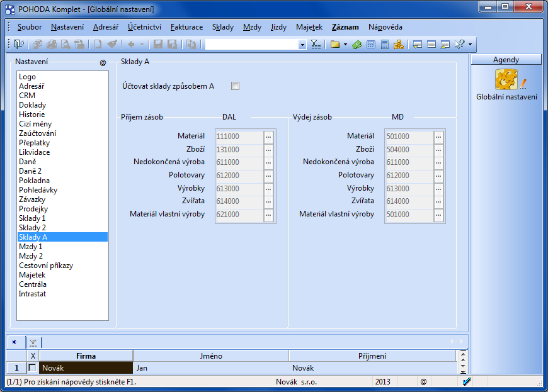Open the Sklady menu

pos(222,27)
